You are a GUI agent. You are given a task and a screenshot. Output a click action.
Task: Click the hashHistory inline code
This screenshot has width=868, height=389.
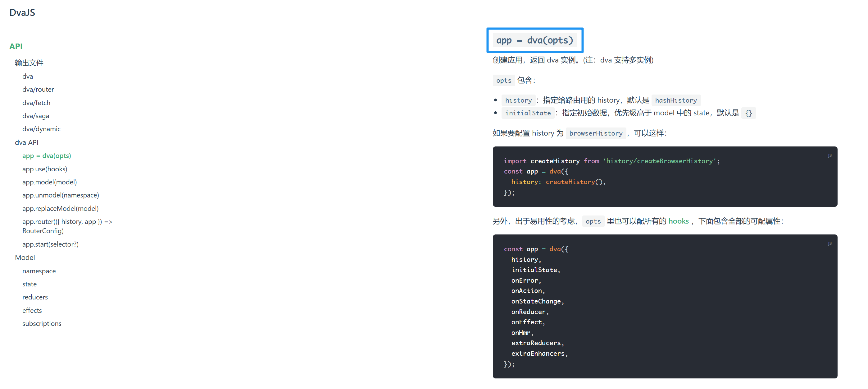675,100
